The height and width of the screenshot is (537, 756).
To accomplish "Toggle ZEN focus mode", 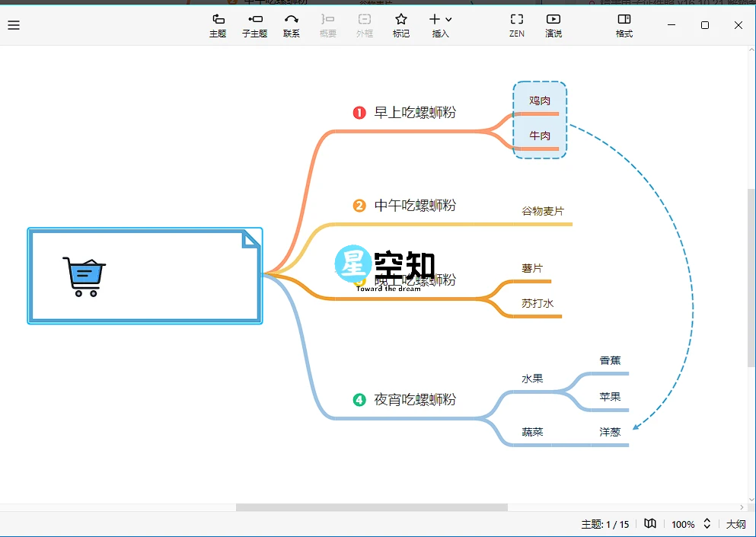I will pos(516,25).
